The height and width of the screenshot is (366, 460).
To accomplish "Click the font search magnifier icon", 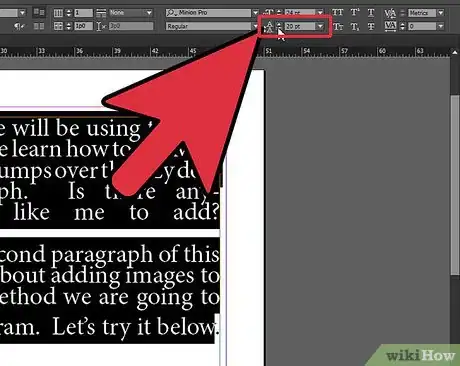I will tap(171, 13).
